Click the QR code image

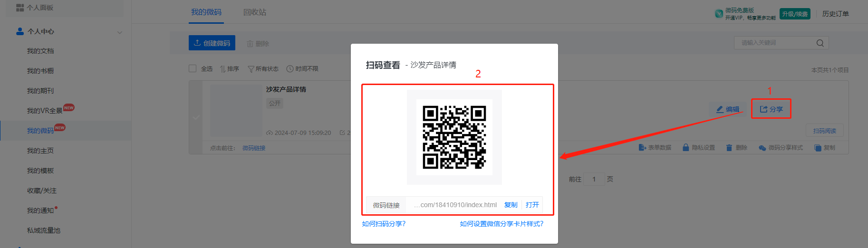pyautogui.click(x=454, y=137)
